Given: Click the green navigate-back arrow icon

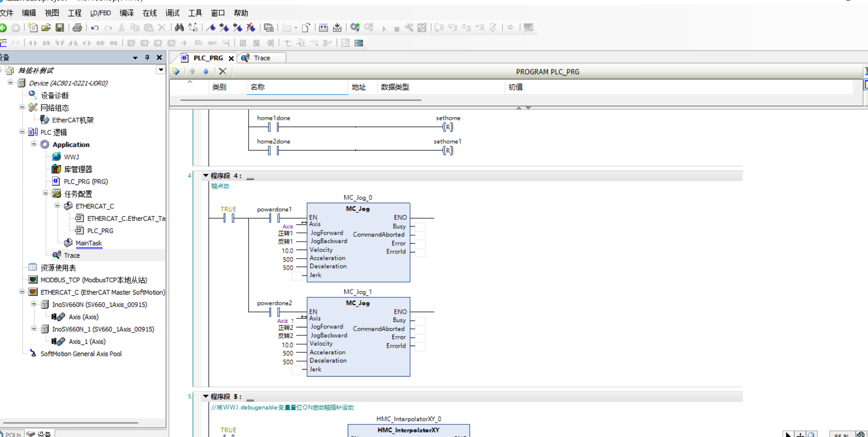Looking at the screenshot, I should [x=3, y=28].
